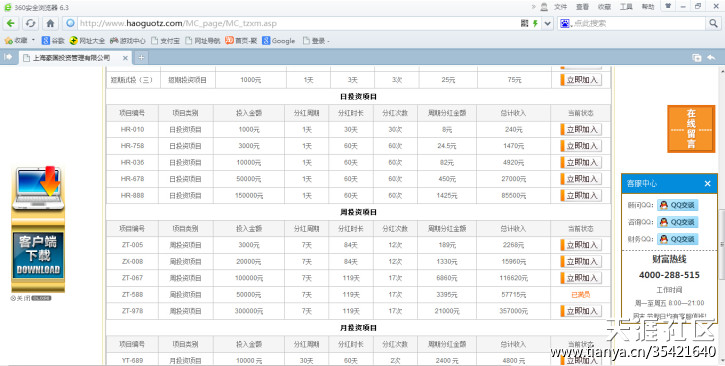
Task: Click the 已满员 status for ZT-588
Action: (x=581, y=295)
